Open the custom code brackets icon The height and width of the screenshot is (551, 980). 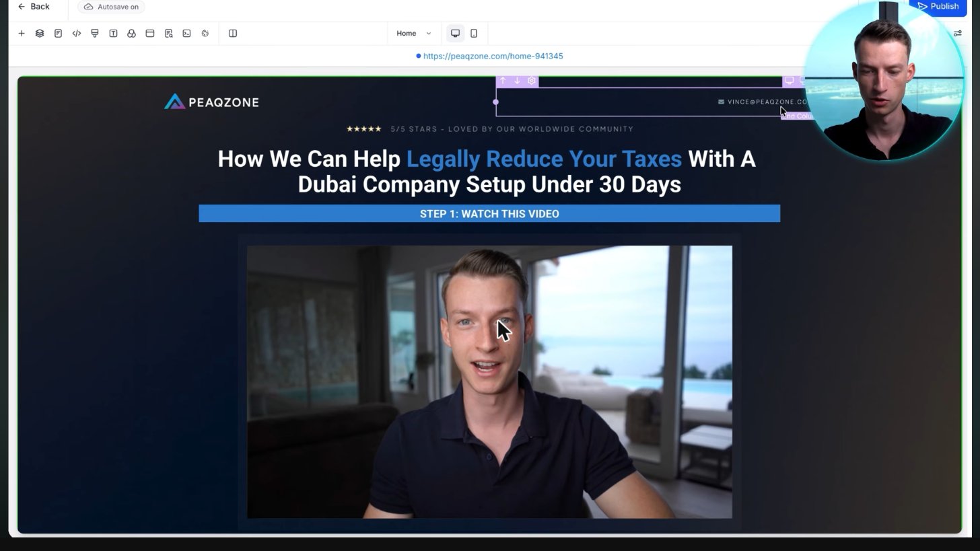coord(77,34)
